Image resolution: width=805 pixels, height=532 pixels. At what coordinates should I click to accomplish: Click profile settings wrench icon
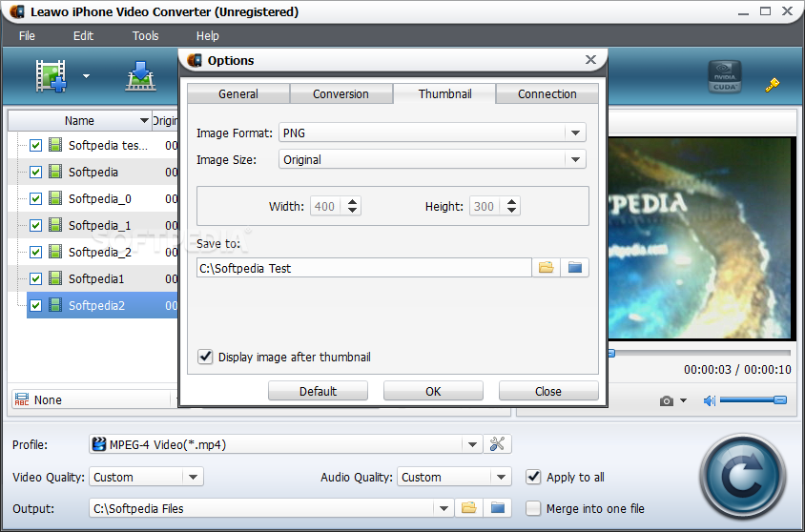click(497, 443)
